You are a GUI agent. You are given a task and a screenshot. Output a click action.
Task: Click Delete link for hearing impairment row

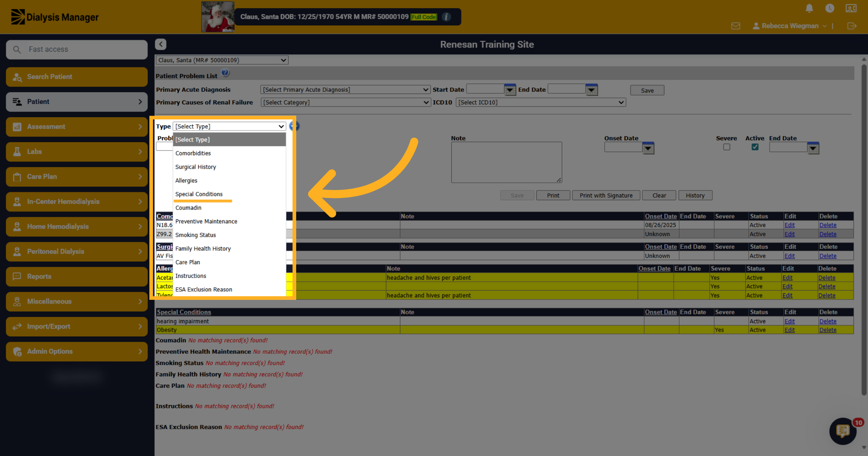828,321
